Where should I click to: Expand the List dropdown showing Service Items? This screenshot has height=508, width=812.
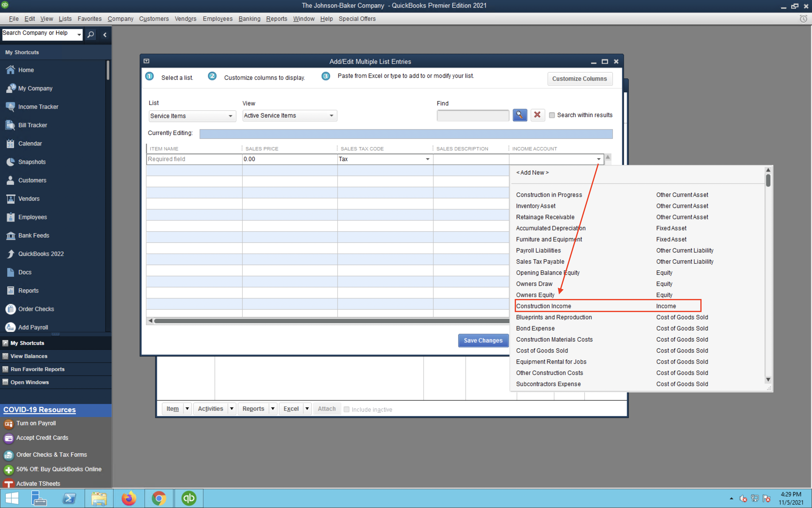point(230,116)
